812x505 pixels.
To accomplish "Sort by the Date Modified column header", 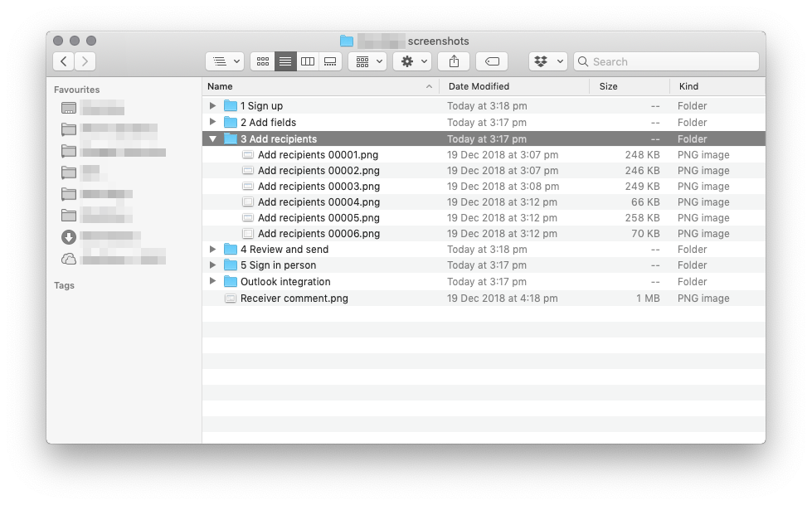I will [x=514, y=86].
